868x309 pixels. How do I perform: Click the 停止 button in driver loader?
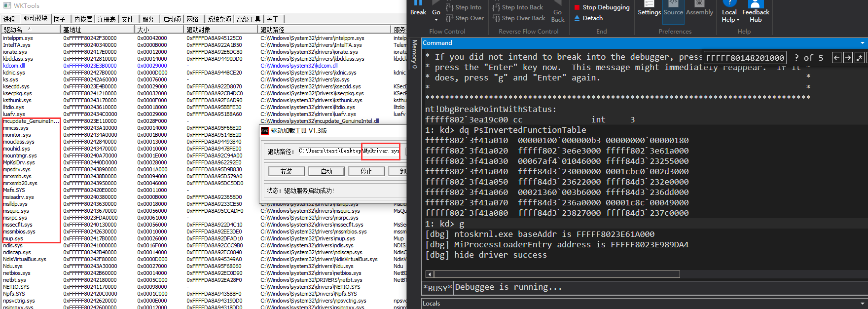[366, 171]
